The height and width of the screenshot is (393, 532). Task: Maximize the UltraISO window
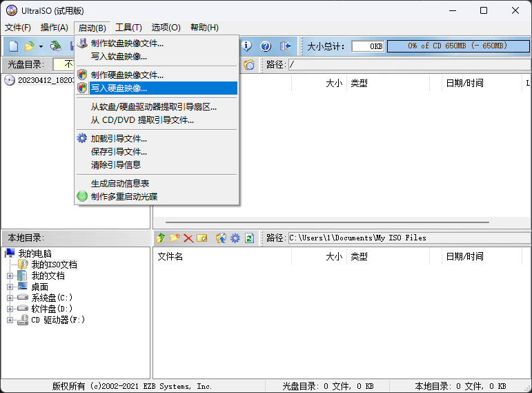click(484, 10)
